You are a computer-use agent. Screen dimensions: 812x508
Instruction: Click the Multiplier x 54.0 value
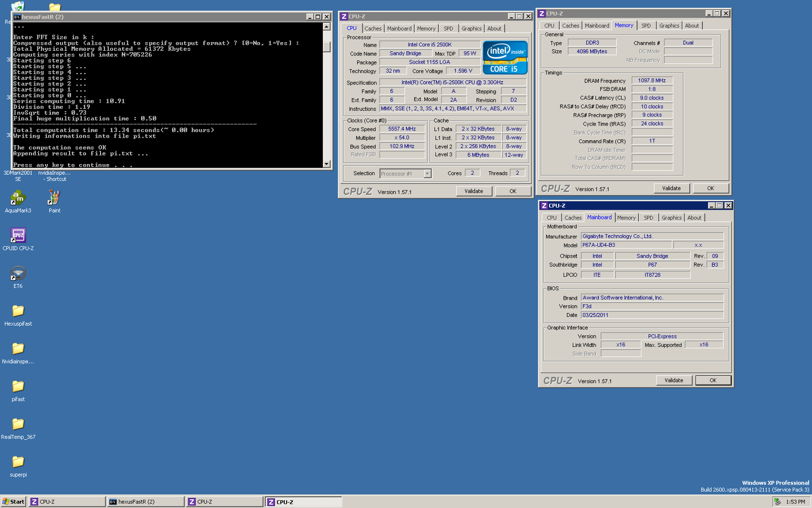402,138
